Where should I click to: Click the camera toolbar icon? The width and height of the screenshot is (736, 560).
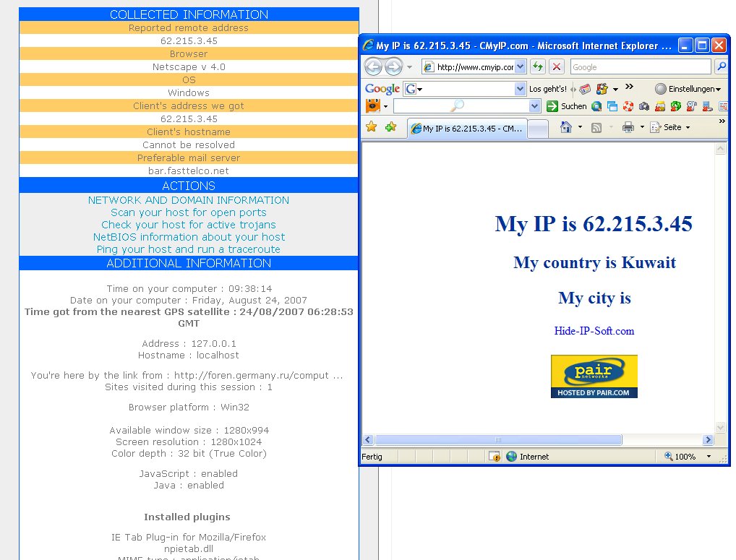tap(644, 106)
